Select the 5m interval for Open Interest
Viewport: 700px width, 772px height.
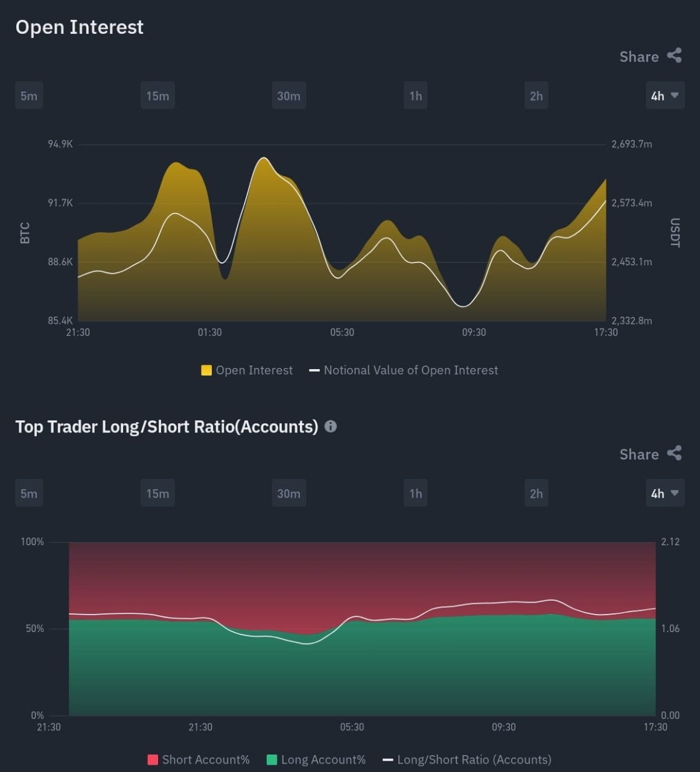point(28,95)
